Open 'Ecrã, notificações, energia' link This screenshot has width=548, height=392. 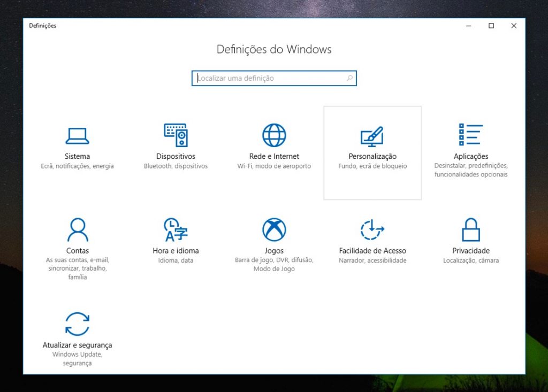click(x=77, y=166)
